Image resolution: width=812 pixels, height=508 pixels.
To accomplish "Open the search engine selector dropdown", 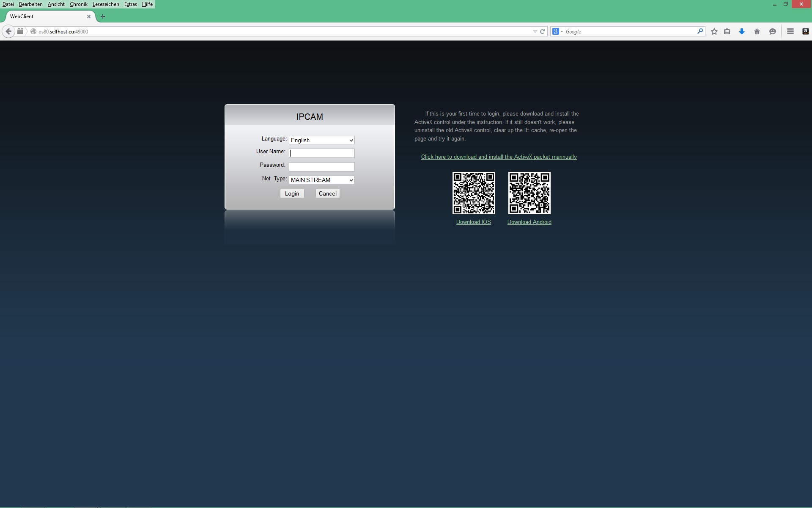I will [x=558, y=31].
